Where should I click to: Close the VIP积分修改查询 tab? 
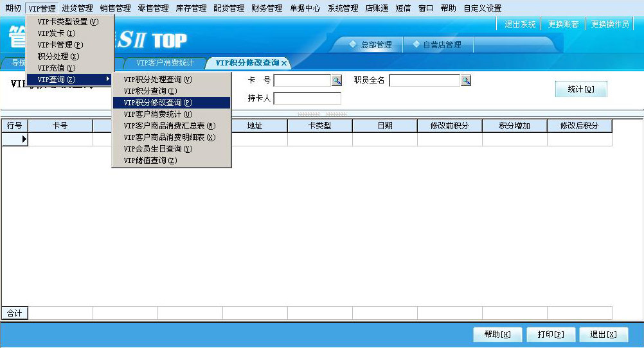pos(284,63)
